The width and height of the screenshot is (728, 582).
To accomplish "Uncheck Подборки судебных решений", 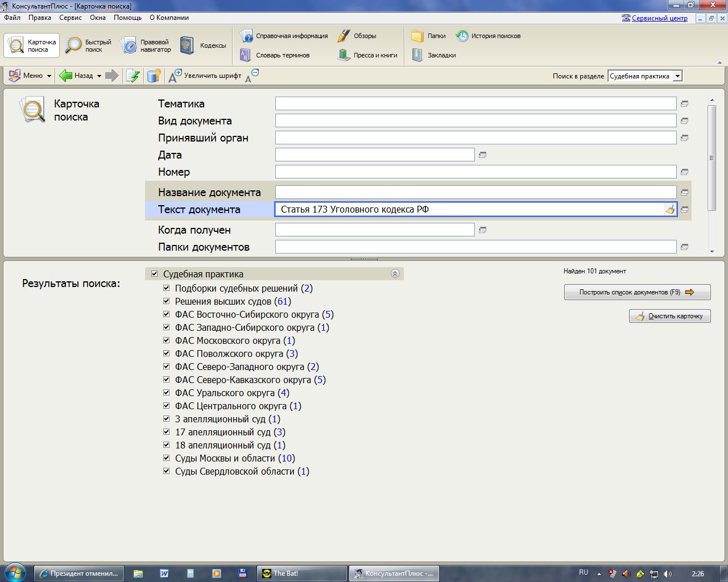I will (x=166, y=288).
